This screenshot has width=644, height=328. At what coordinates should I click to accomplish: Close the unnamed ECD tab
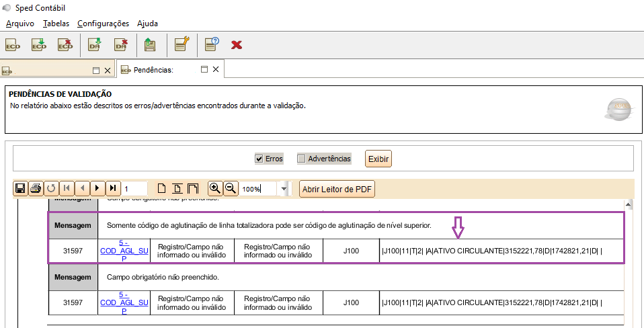pyautogui.click(x=108, y=71)
